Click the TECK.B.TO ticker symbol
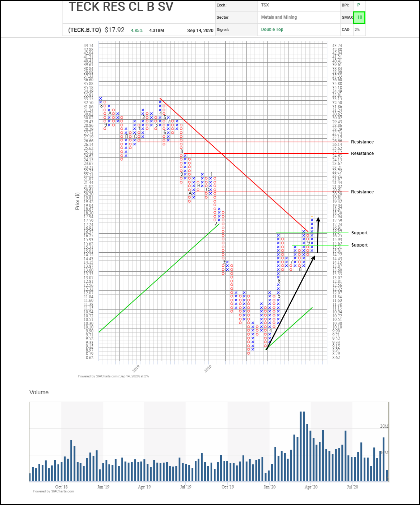Screen dimensions: 420x505 pos(84,30)
